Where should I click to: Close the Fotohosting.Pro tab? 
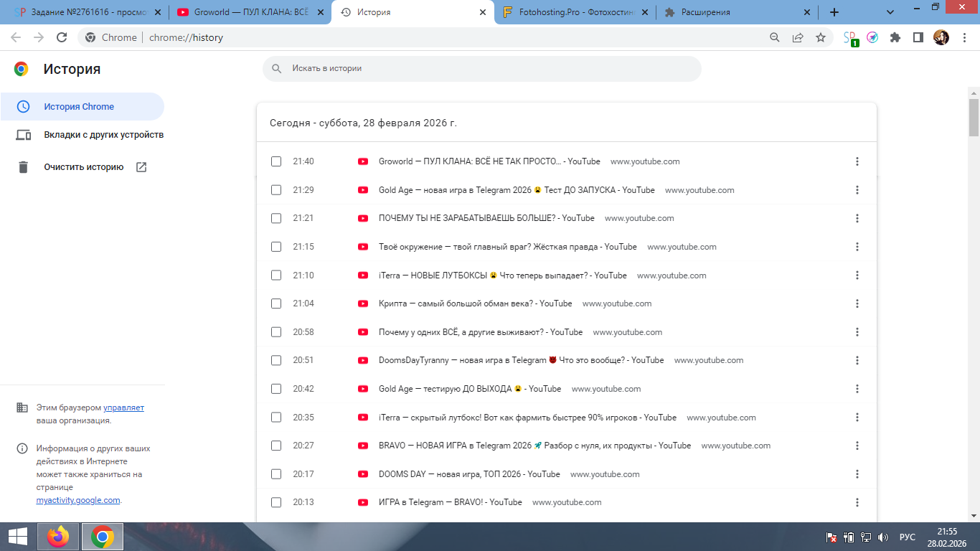[x=645, y=12]
